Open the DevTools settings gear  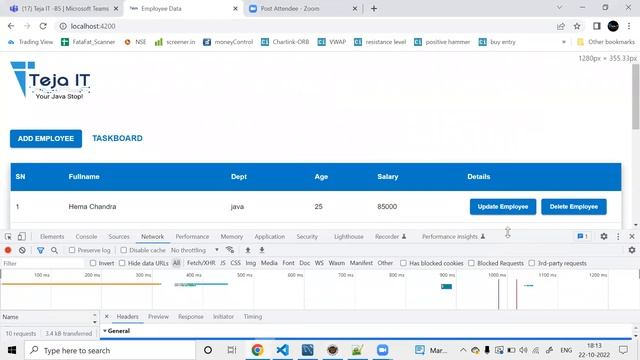[604, 236]
